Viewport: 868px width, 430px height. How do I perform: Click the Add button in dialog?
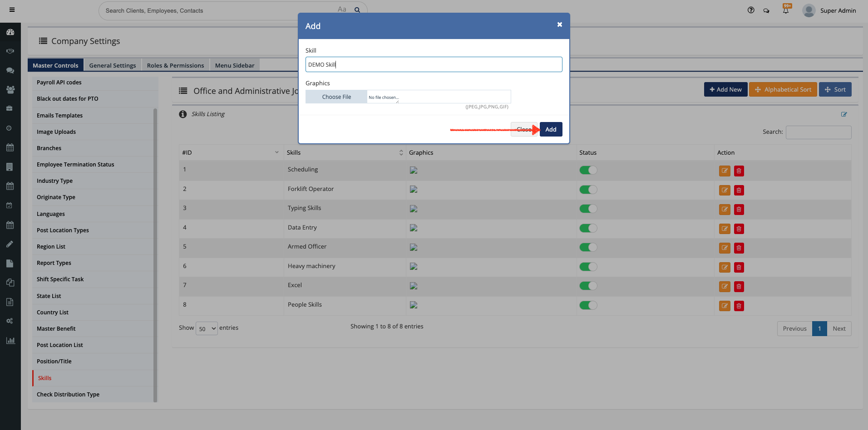[x=551, y=129]
